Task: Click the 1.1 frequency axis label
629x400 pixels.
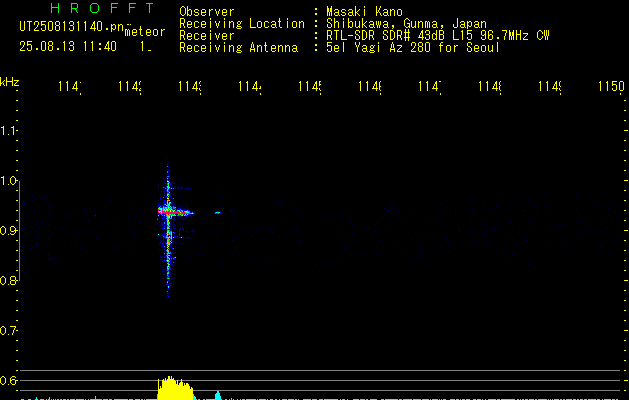Action: (8, 131)
